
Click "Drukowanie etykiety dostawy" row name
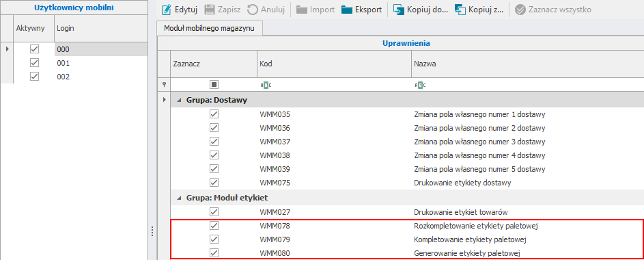pyautogui.click(x=462, y=182)
